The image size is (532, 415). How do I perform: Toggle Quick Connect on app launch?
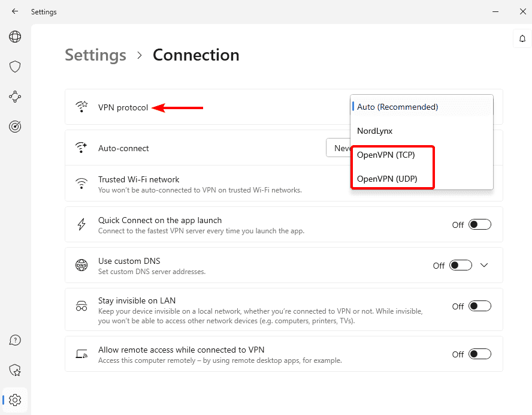(480, 224)
